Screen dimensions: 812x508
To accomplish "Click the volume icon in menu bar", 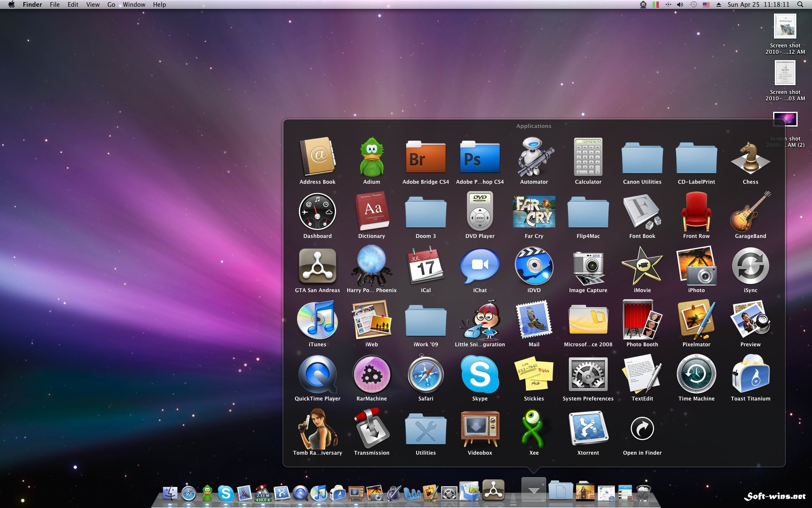I will click(681, 5).
